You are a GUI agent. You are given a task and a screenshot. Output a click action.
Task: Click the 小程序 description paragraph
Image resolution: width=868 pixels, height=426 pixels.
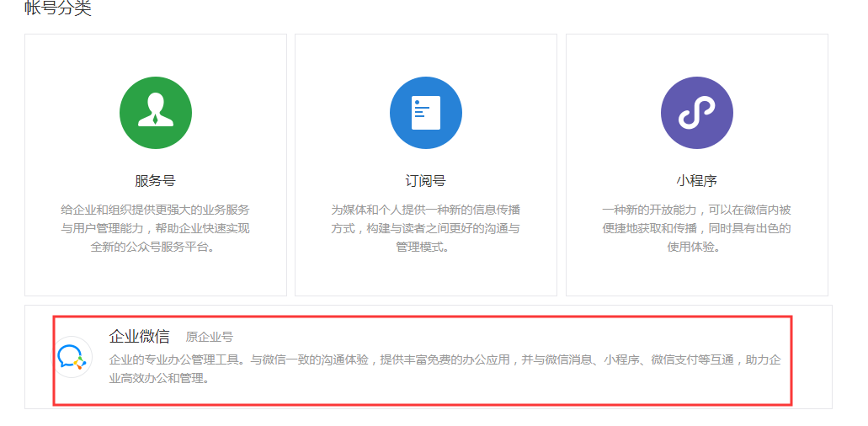[696, 228]
